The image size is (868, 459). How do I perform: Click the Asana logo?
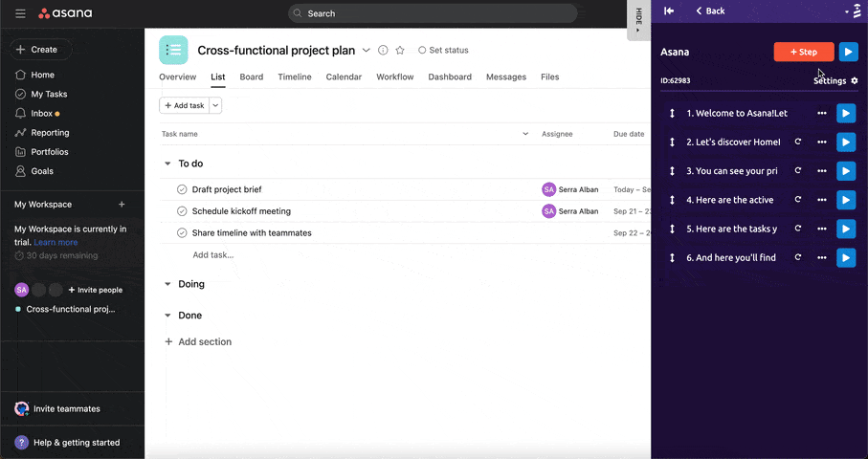click(x=65, y=13)
